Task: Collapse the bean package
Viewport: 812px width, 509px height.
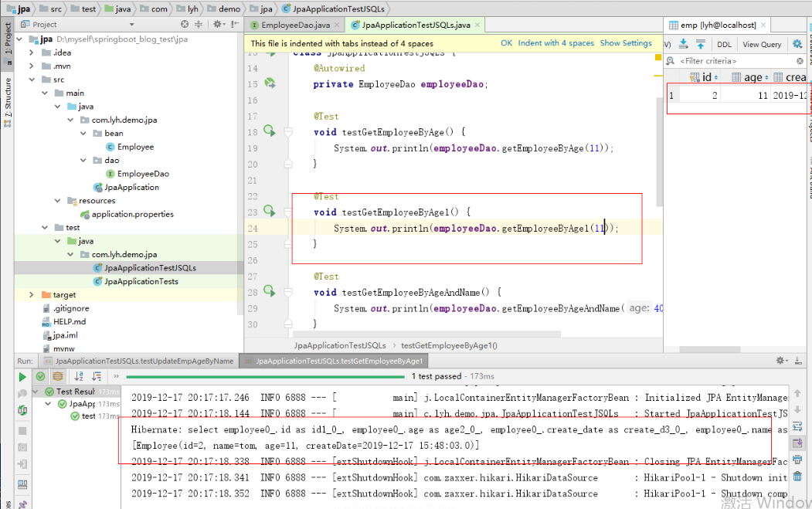Action: coord(83,133)
